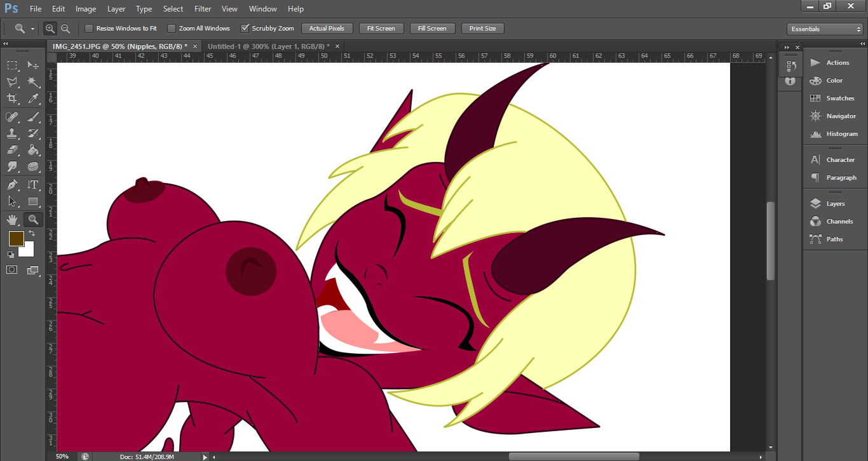868x461 pixels.
Task: Select the Rectangular Marquee tool
Action: [12, 65]
